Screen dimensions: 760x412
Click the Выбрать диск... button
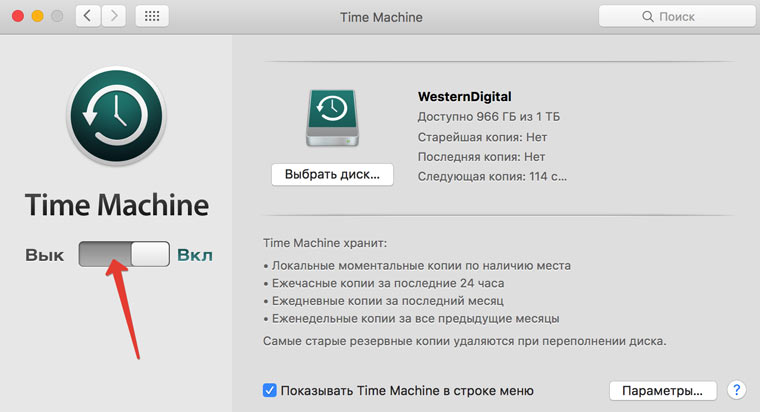coord(332,174)
